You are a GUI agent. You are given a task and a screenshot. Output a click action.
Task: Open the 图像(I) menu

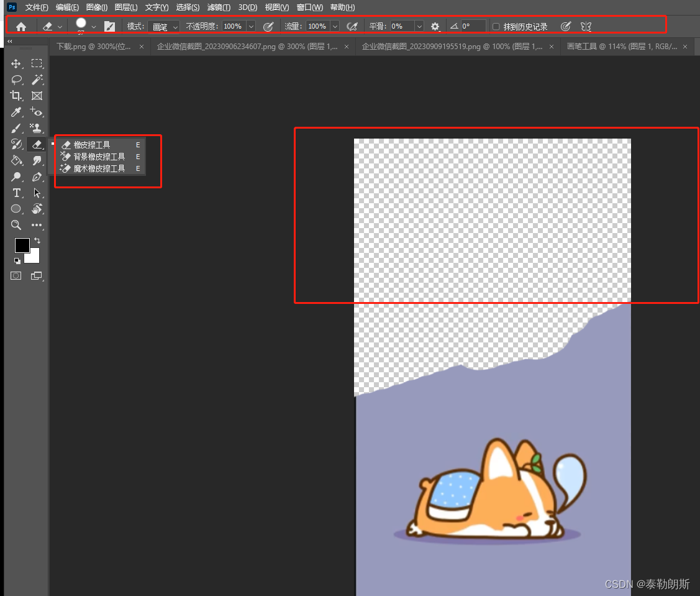97,7
